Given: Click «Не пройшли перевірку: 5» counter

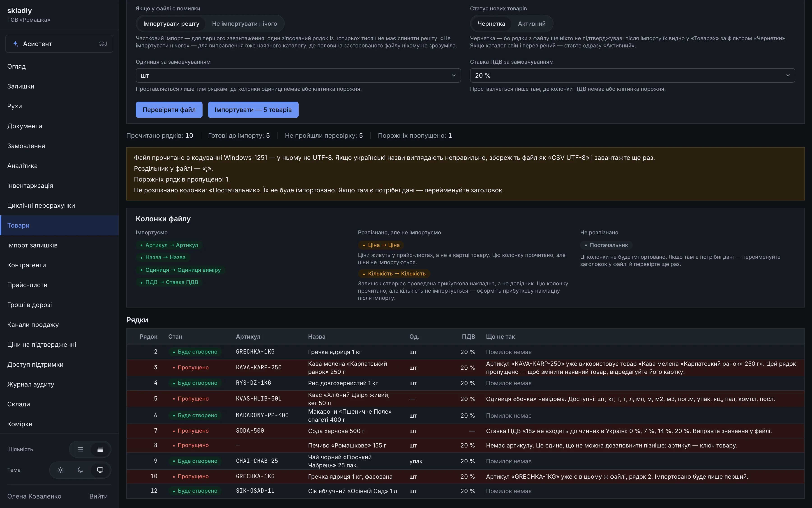Looking at the screenshot, I should (323, 136).
